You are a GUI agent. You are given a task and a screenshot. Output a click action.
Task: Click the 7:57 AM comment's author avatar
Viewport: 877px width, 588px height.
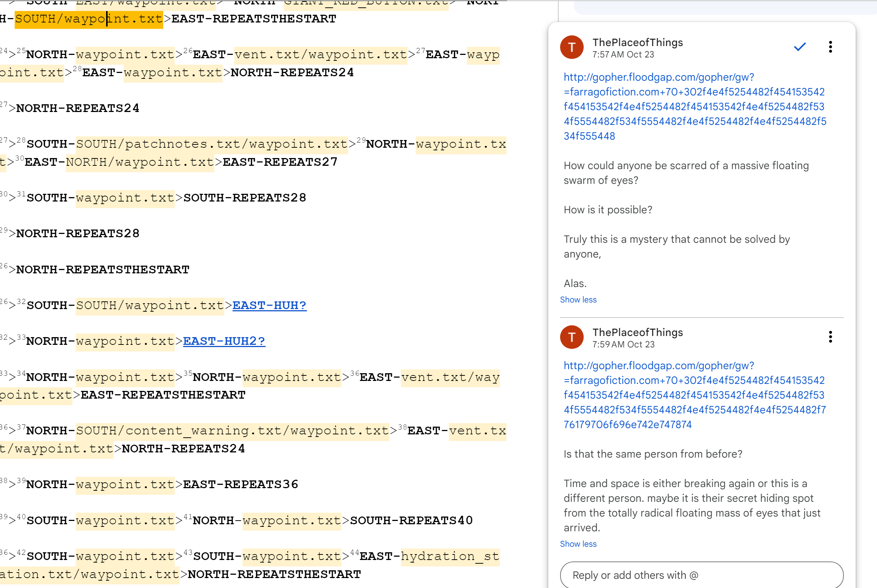(x=571, y=47)
